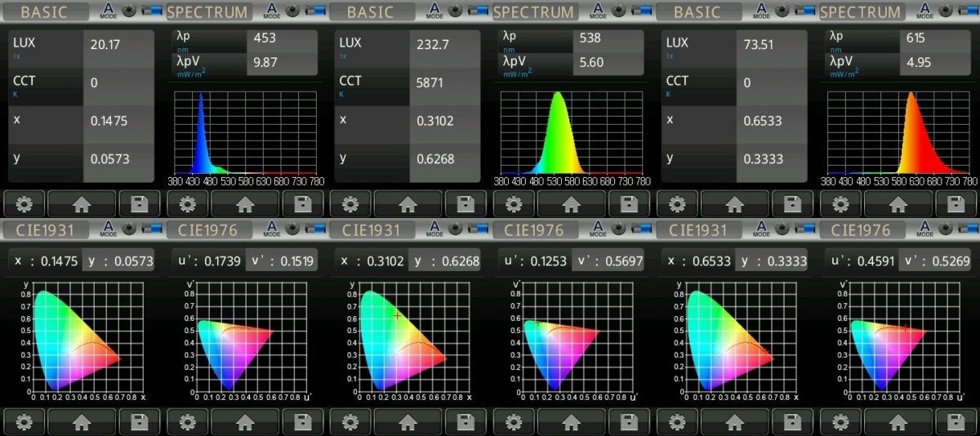Click the blue spectrum graph peaking at 453 nm
The image size is (980, 436).
pos(246,132)
